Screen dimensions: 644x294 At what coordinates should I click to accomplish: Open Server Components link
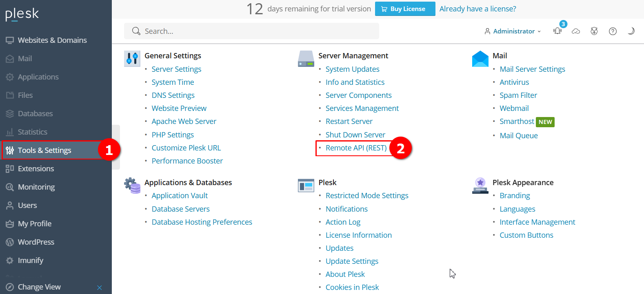[359, 95]
